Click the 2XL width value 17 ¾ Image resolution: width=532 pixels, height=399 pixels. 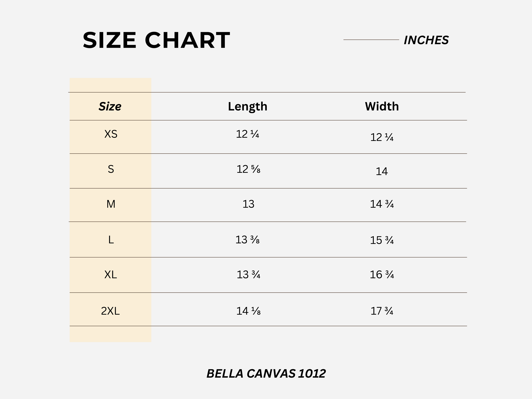coord(382,311)
